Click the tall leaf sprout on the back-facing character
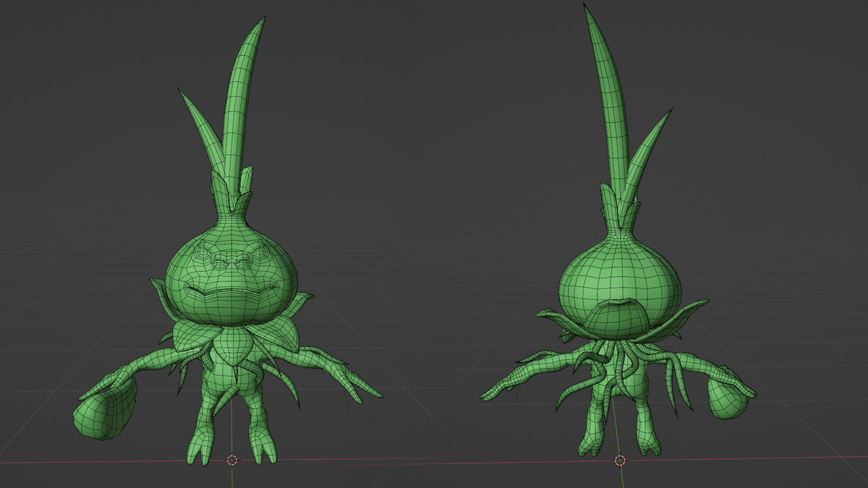Viewport: 868px width, 488px height. point(608,101)
